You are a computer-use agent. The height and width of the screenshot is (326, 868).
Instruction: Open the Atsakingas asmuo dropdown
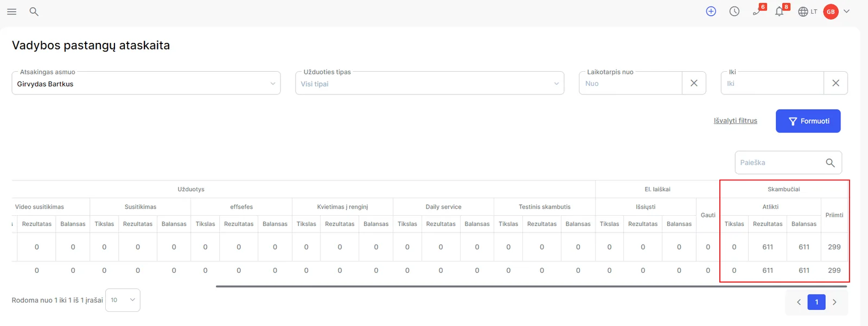[x=146, y=84]
